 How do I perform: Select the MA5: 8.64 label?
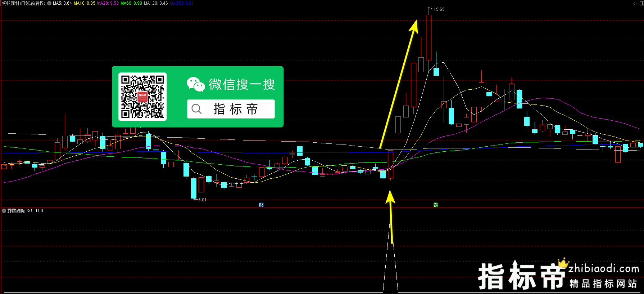(x=62, y=3)
